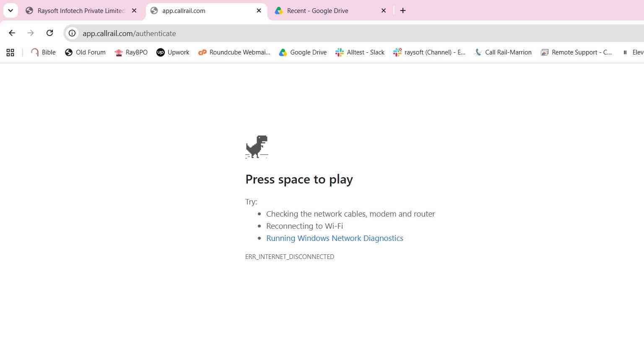Open the apps grid icon in bookmarks bar
The width and height of the screenshot is (644, 362).
(10, 52)
